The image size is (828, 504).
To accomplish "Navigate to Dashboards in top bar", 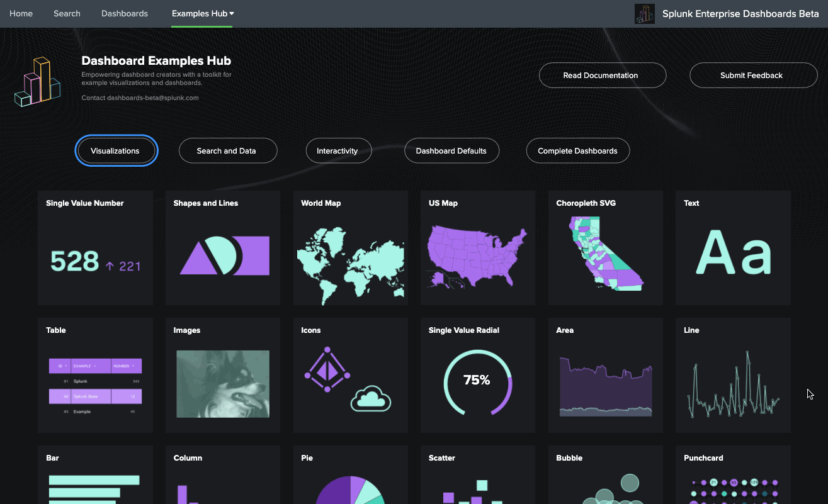I will [125, 14].
